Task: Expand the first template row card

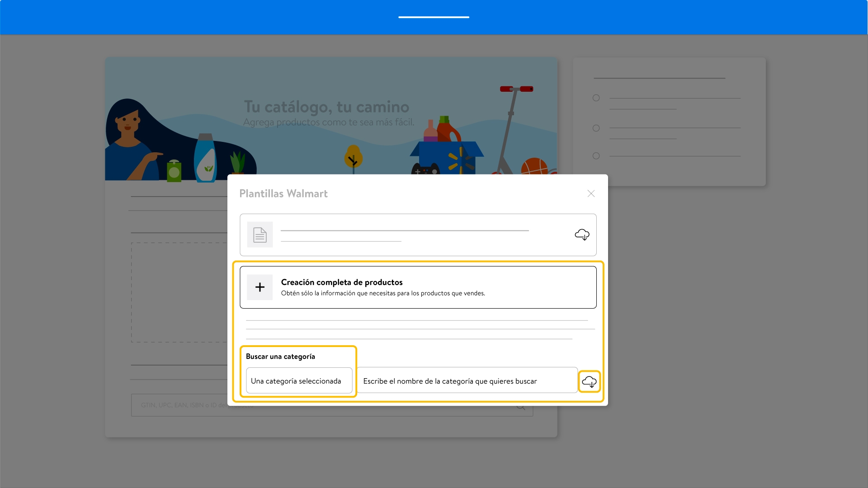Action: tap(407, 235)
